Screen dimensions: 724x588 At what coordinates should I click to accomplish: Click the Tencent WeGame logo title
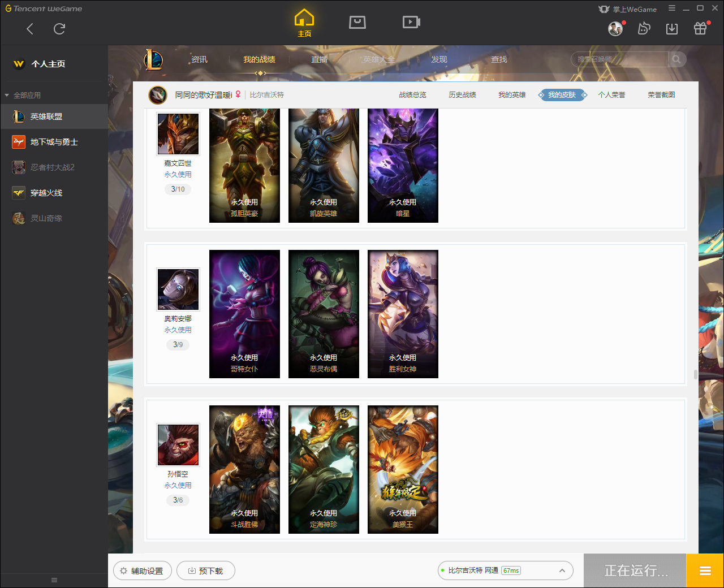click(44, 8)
